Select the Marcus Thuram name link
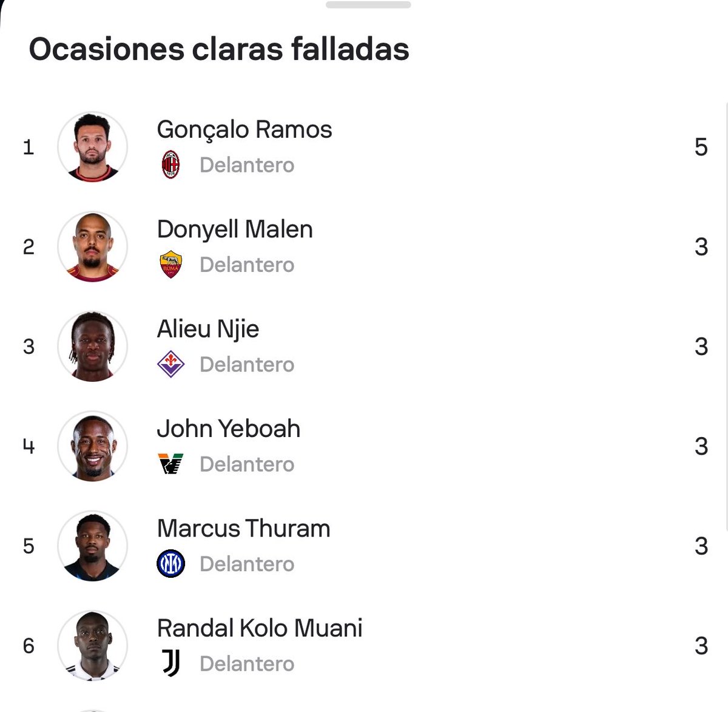728x712 pixels. tap(244, 529)
